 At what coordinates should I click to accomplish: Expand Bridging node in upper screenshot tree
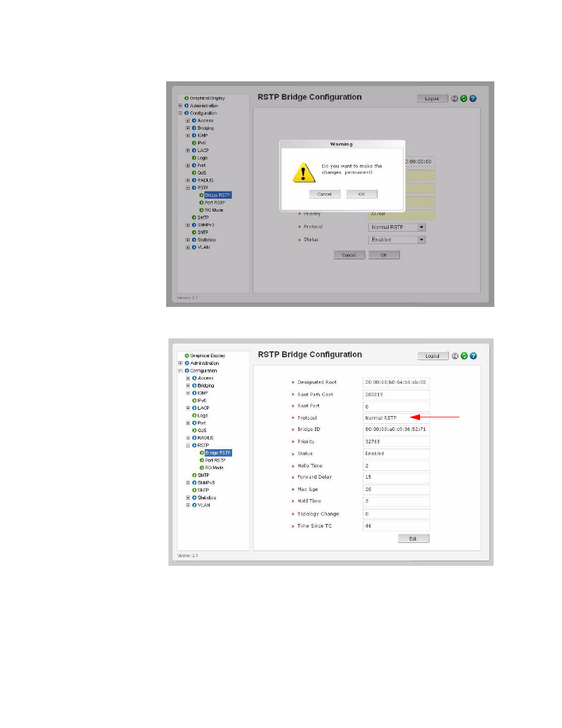(x=188, y=128)
